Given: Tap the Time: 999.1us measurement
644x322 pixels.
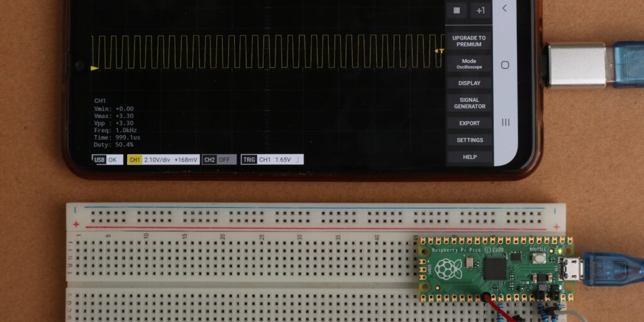Looking at the screenshot, I should coord(117,138).
